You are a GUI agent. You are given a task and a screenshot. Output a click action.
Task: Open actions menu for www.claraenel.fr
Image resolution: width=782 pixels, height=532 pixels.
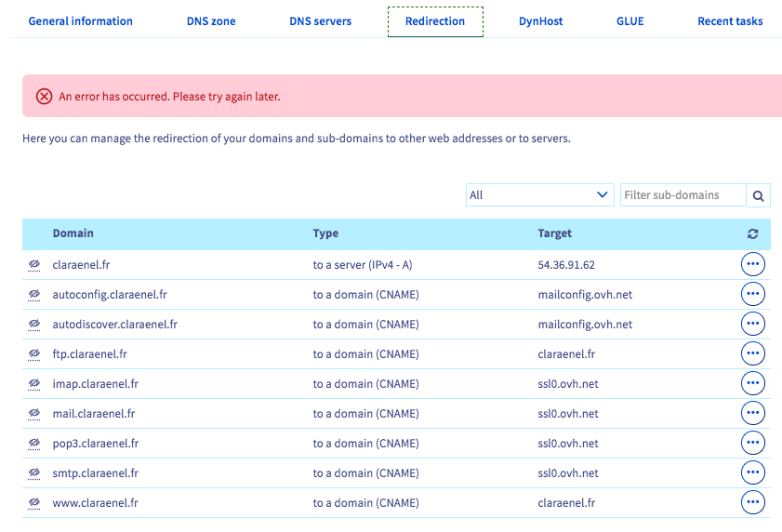coord(752,503)
